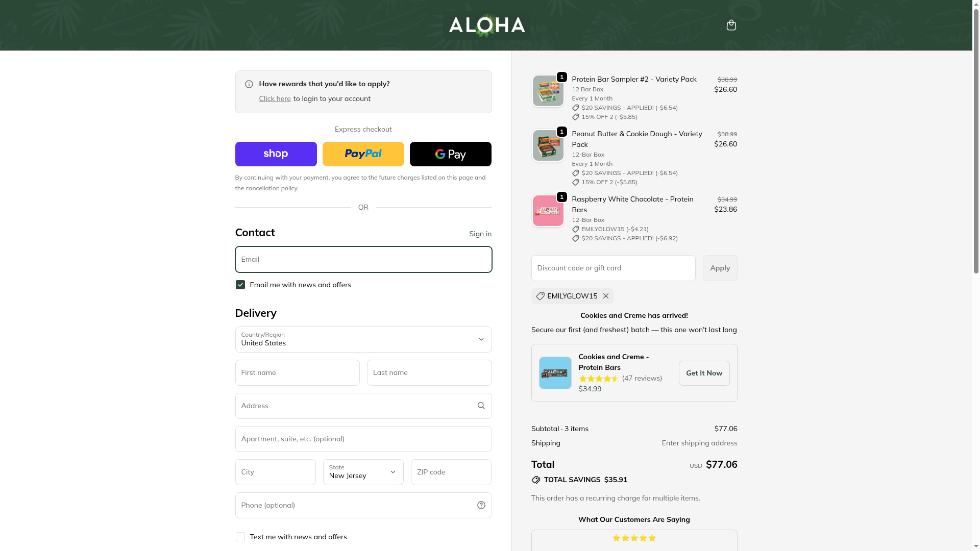Click the phone number help icon
This screenshot has width=980, height=551.
481,505
